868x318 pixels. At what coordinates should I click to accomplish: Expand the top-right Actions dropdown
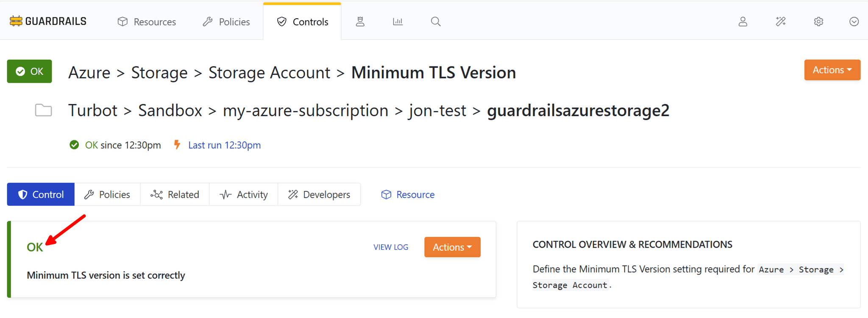coord(832,70)
